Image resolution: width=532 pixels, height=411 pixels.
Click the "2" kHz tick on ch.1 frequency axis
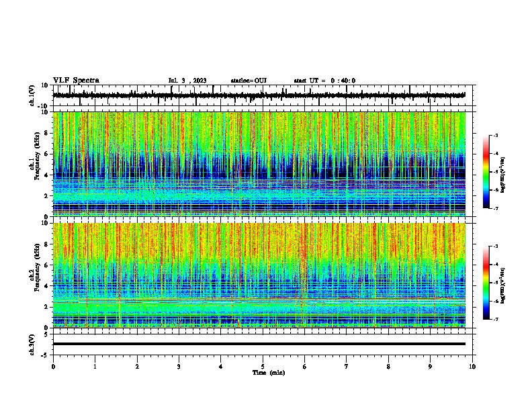(x=47, y=196)
